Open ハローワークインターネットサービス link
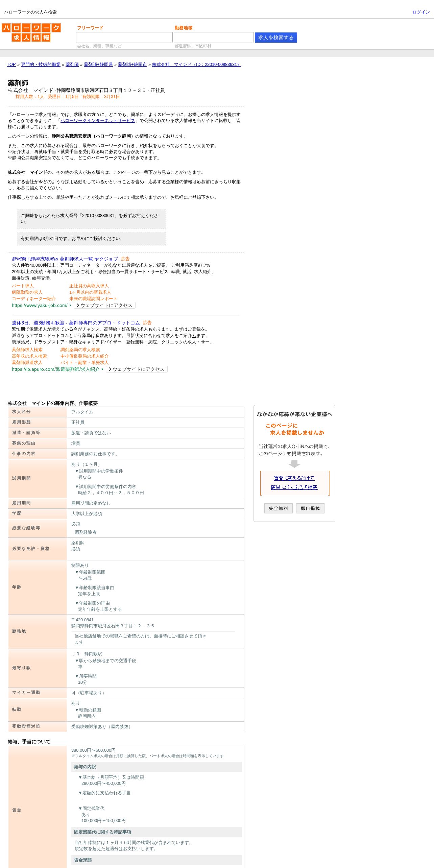434x868 pixels. (98, 121)
